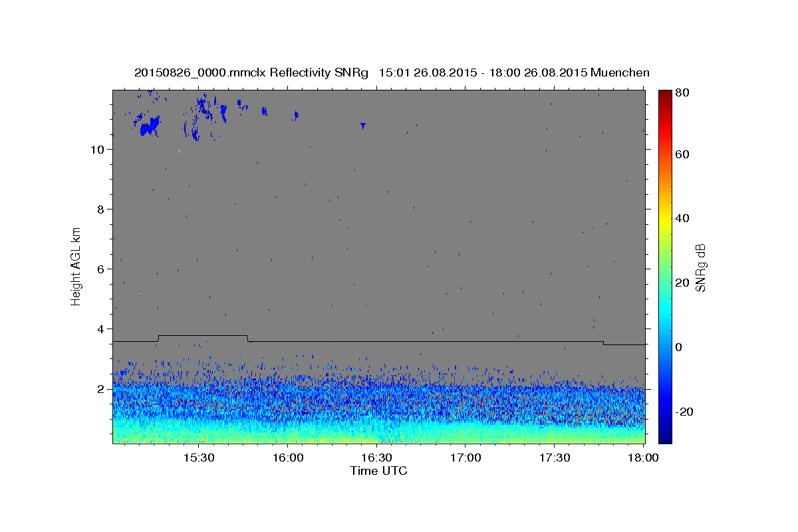This screenshot has height=532, width=798.
Task: Select the 16:30 time tick label
Action: click(376, 458)
